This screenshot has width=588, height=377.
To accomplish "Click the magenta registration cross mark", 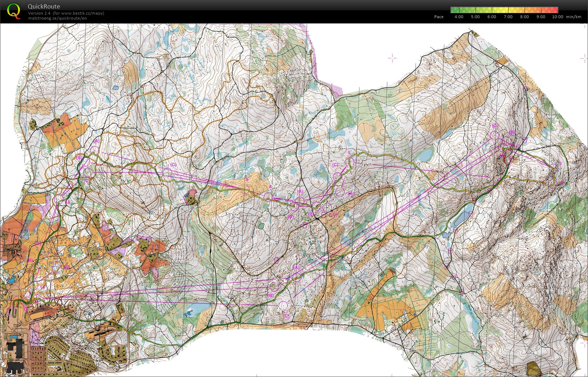I will [x=392, y=58].
